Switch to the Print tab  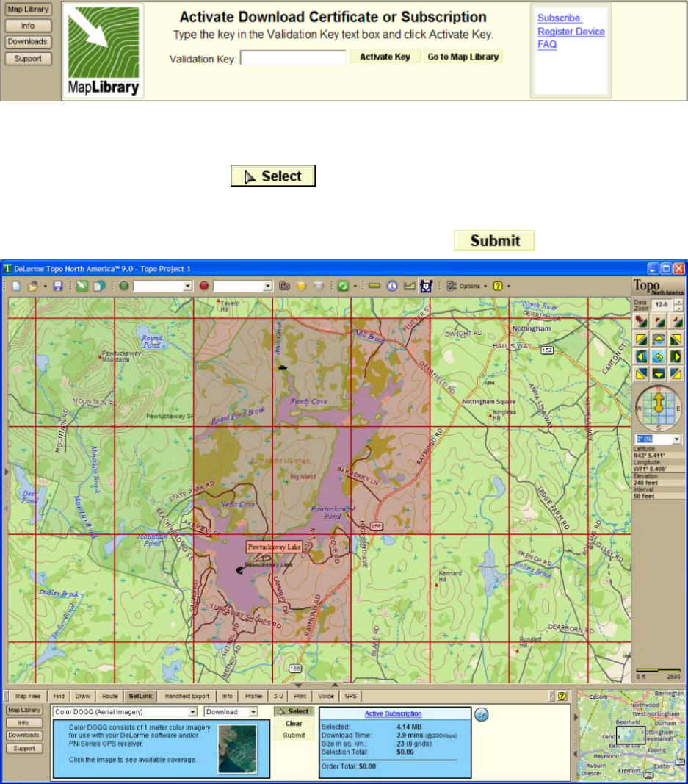[300, 696]
